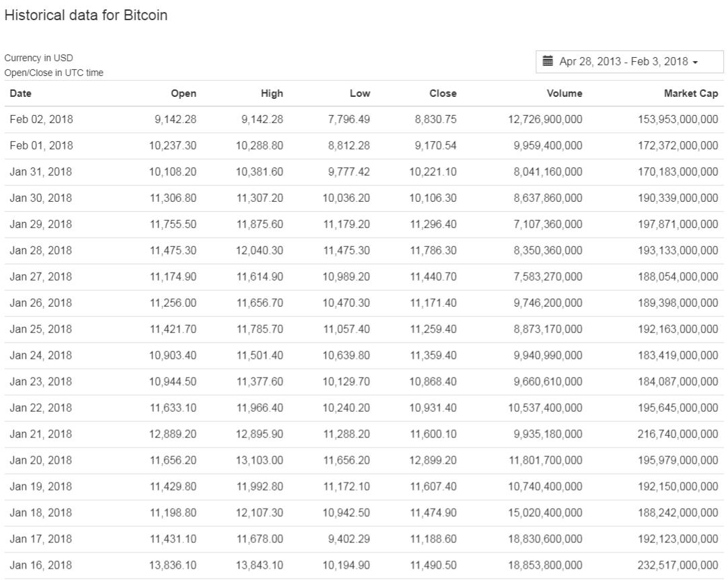Open the date range dropdown
728x580 pixels.
coord(629,61)
